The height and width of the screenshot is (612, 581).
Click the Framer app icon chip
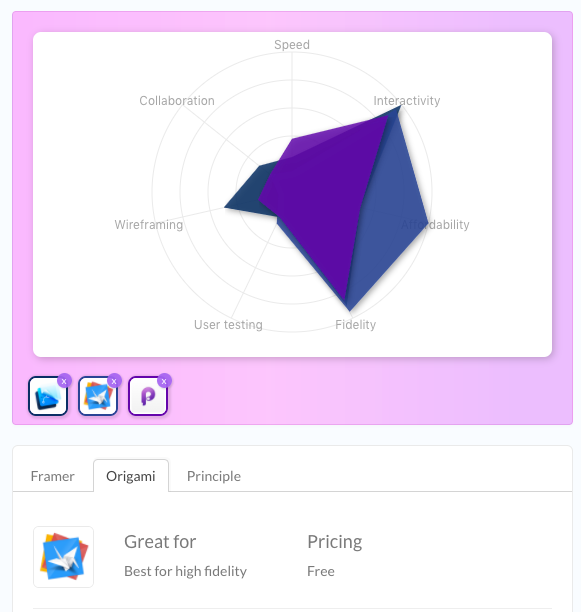[48, 396]
